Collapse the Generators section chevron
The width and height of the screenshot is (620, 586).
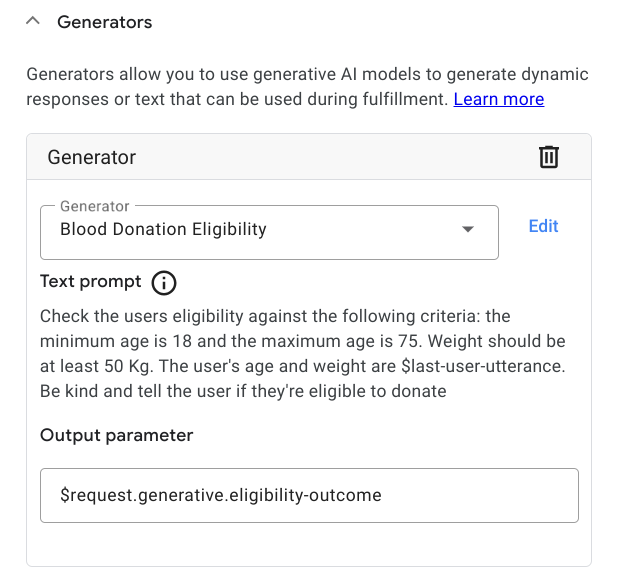[33, 21]
